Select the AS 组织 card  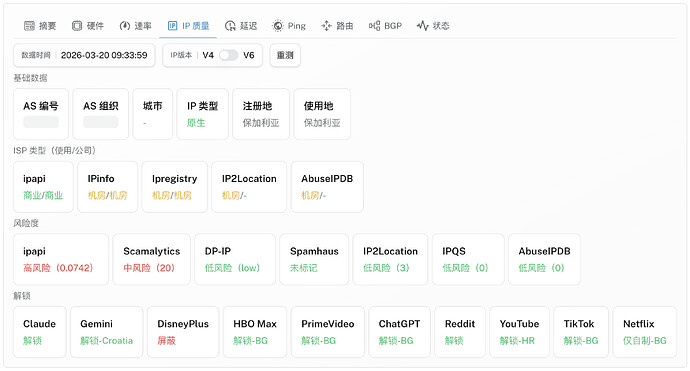coord(101,114)
